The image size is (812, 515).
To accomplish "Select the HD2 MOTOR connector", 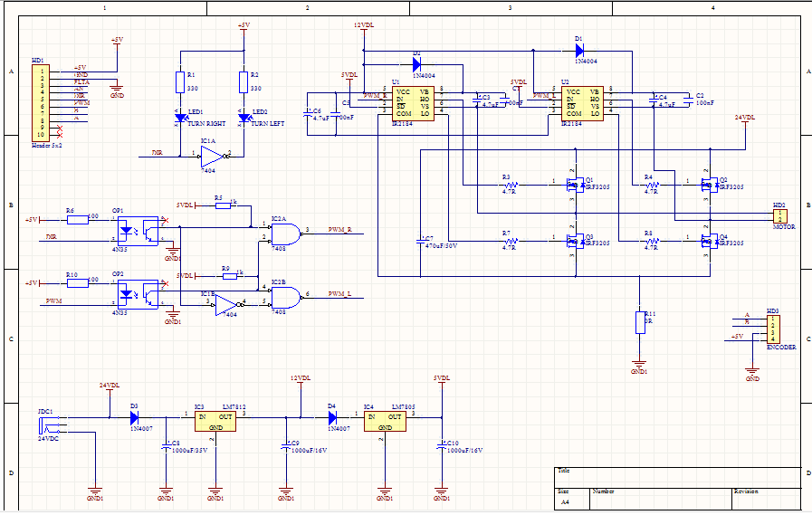I will point(780,216).
